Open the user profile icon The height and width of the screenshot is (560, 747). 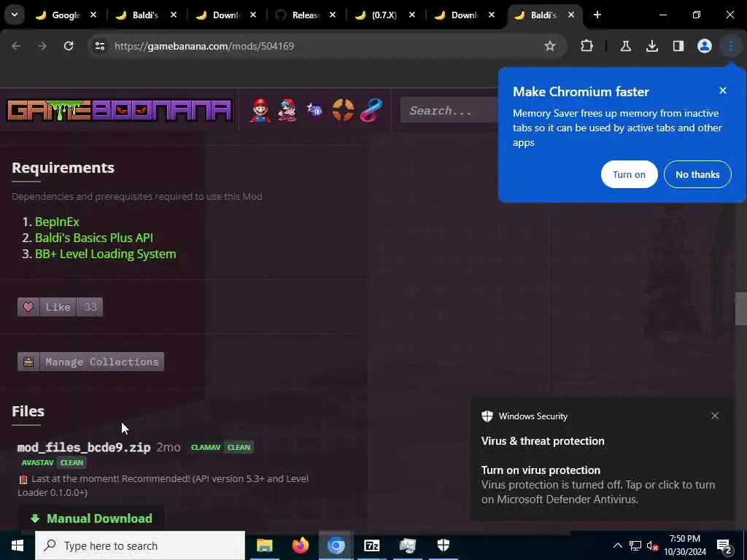pyautogui.click(x=704, y=46)
